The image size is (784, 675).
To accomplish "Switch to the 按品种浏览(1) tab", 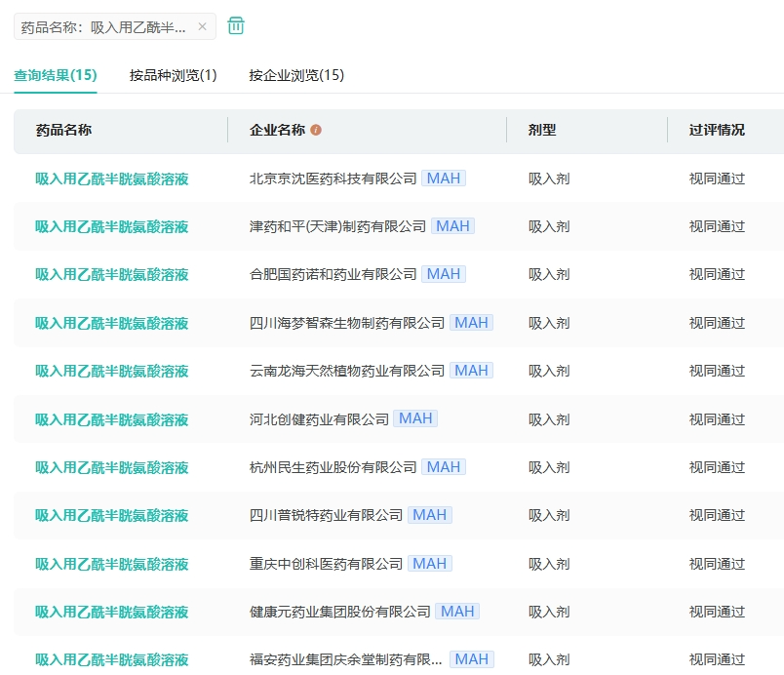I will pyautogui.click(x=173, y=75).
